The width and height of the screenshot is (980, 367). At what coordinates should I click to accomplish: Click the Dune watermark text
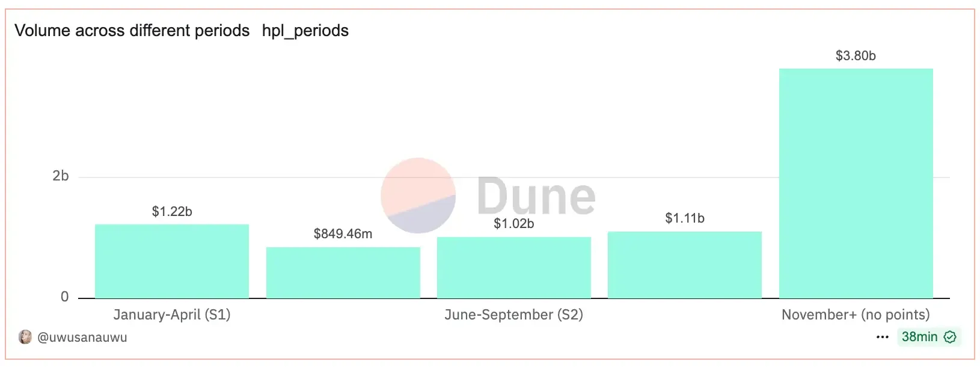536,196
